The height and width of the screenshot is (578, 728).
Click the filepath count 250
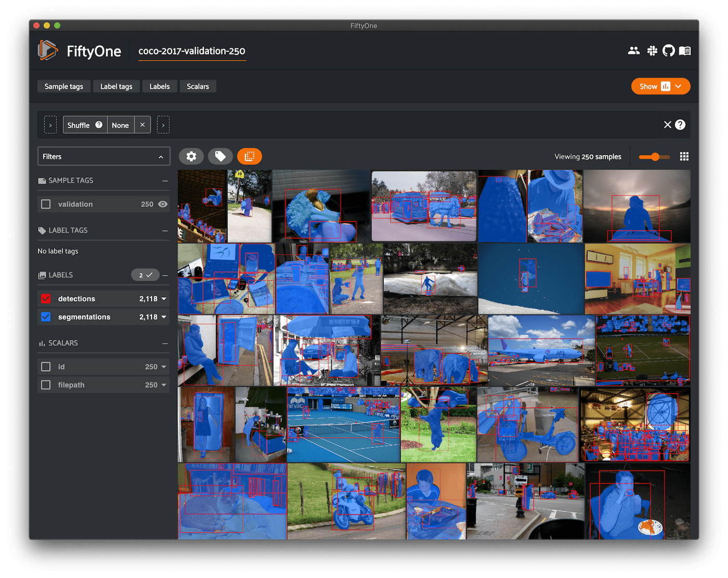pyautogui.click(x=151, y=385)
